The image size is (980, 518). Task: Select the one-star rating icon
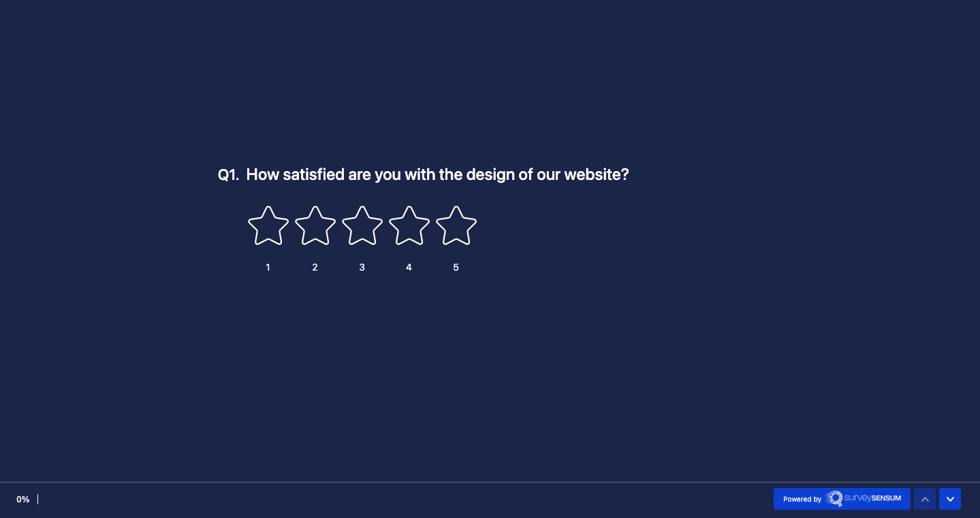(x=268, y=226)
